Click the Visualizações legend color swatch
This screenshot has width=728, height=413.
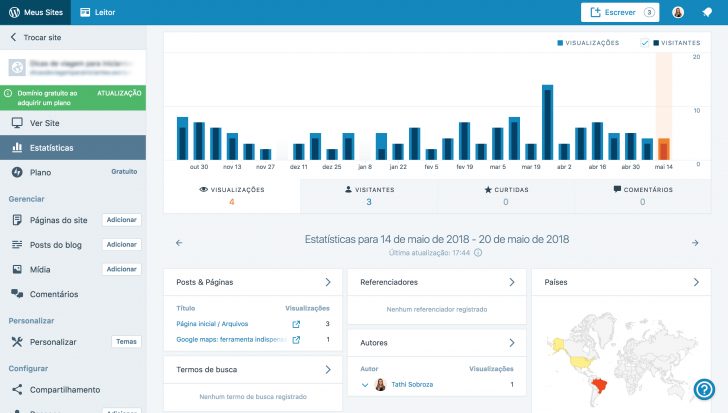(561, 43)
